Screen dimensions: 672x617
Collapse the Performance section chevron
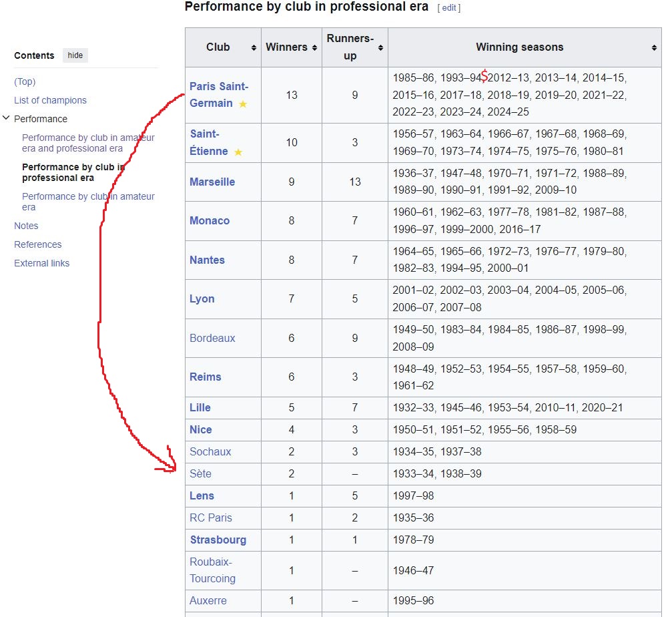[6, 118]
